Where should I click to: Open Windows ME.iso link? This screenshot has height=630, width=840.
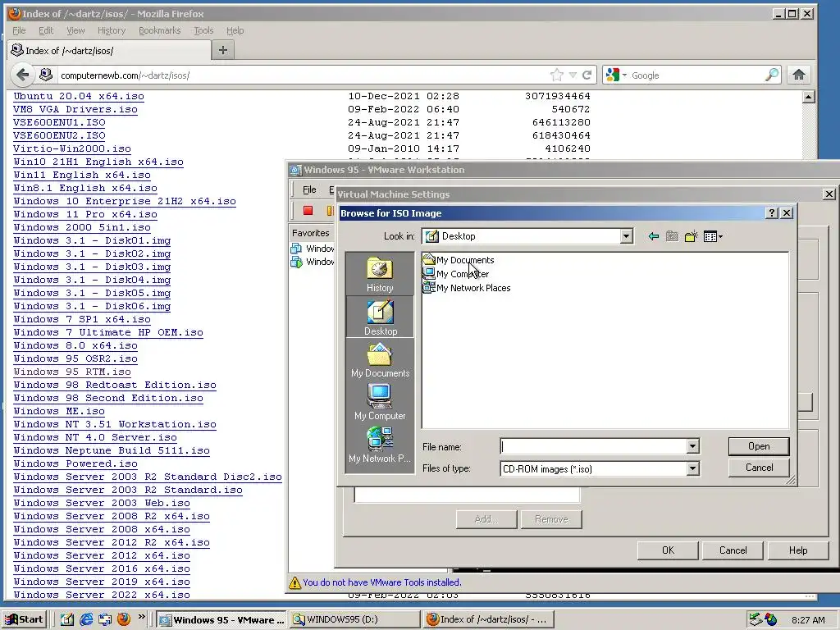pos(59,412)
